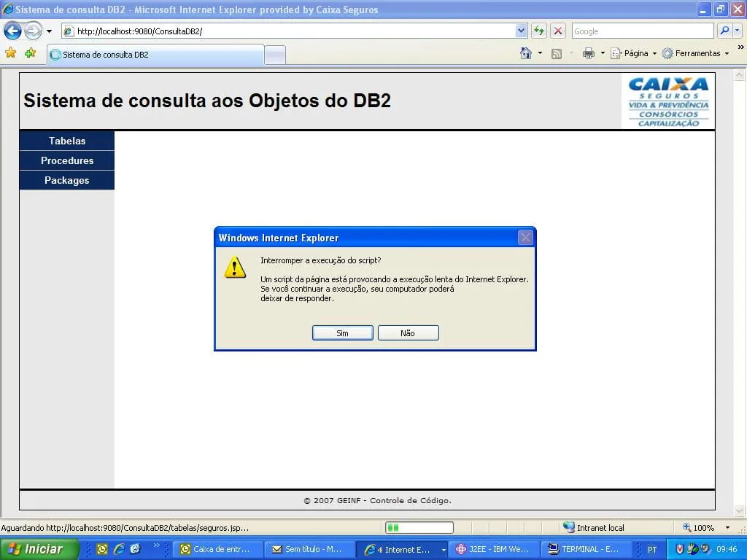Click Não to continue the script
The width and height of the screenshot is (747, 560).
pos(408,332)
